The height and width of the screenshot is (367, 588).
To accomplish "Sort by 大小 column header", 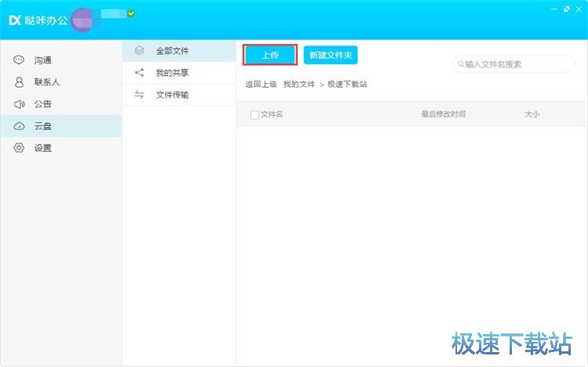I will (532, 114).
